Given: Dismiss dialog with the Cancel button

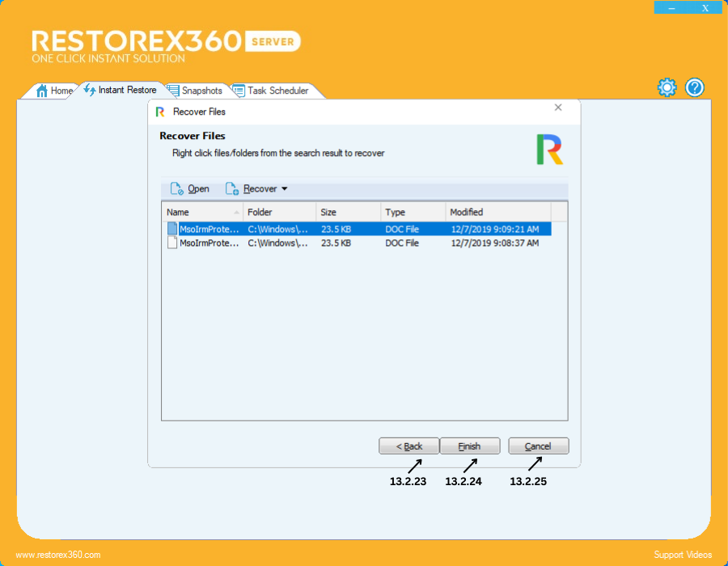Looking at the screenshot, I should coord(539,446).
